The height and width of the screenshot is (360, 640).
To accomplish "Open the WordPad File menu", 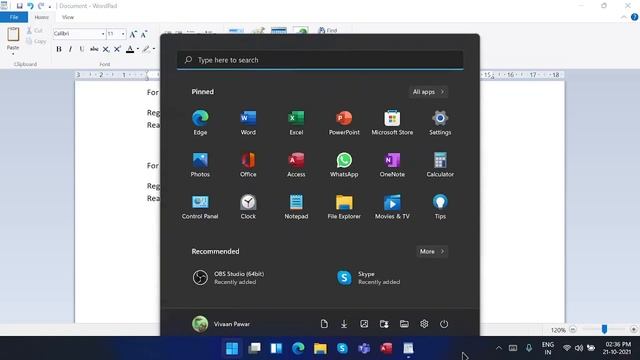I will tap(14, 17).
